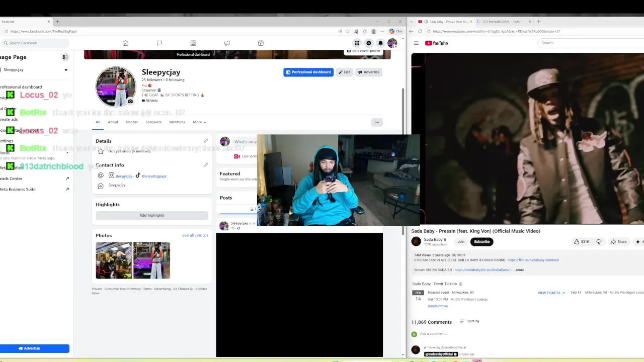Go back in YouTube browser window

(x=412, y=31)
